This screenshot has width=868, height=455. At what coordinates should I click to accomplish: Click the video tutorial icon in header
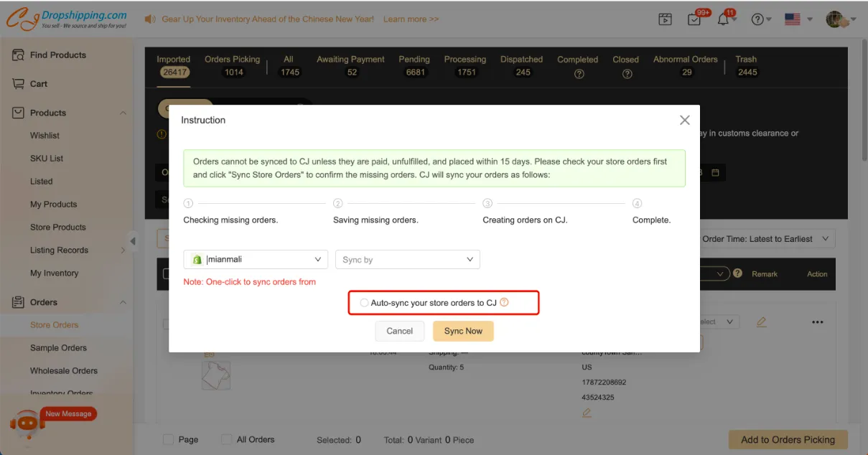[x=665, y=19]
